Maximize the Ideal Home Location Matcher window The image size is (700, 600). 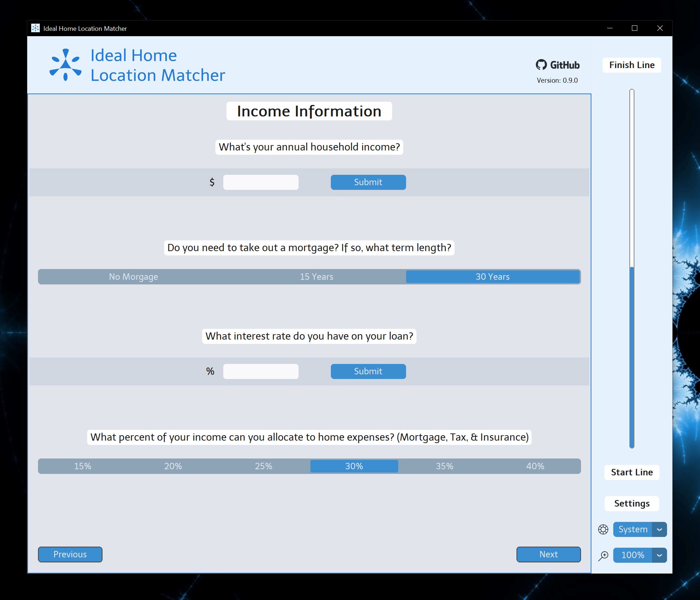[x=634, y=28]
